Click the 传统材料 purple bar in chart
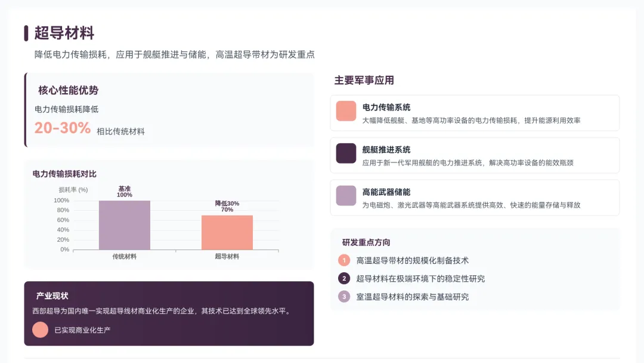This screenshot has width=644, height=363. pos(125,225)
